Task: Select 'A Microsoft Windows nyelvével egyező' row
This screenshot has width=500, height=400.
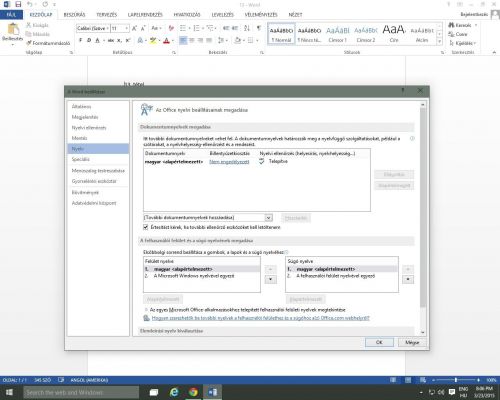Action: [202, 276]
